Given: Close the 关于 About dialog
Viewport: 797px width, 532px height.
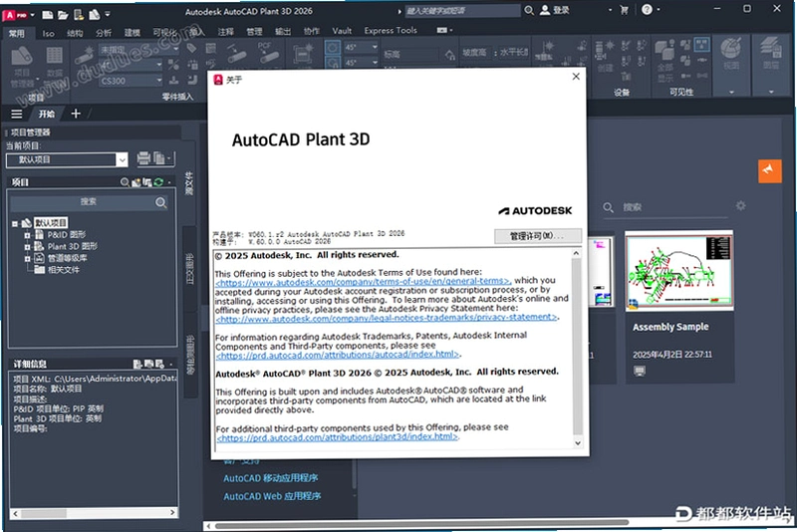Looking at the screenshot, I should [576, 77].
